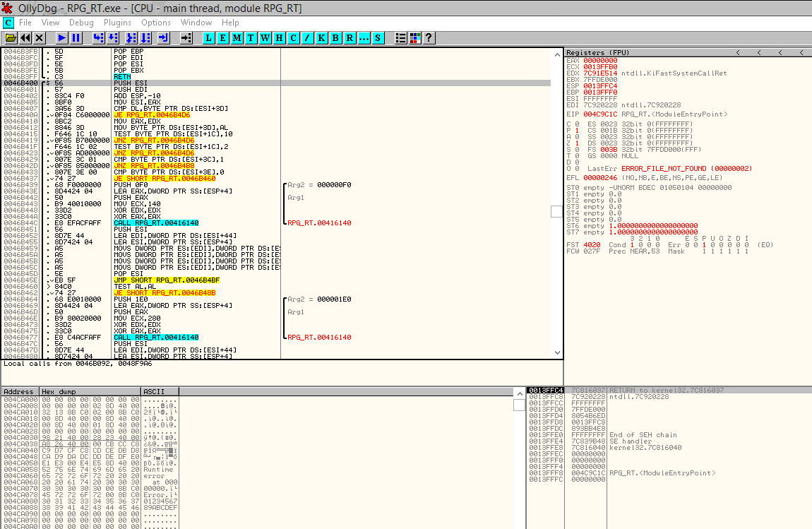Click Go to address arrow icon
Viewport: 812px width, 529px height.
point(186,38)
